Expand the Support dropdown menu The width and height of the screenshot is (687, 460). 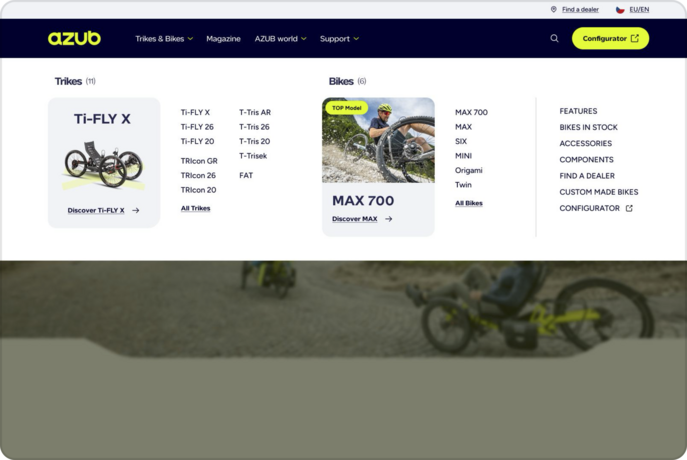tap(339, 39)
